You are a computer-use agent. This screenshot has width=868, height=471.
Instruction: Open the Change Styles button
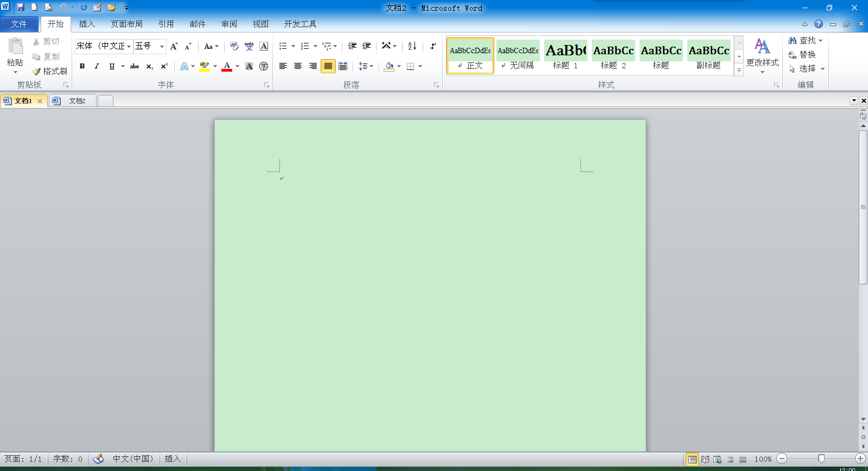(x=762, y=56)
